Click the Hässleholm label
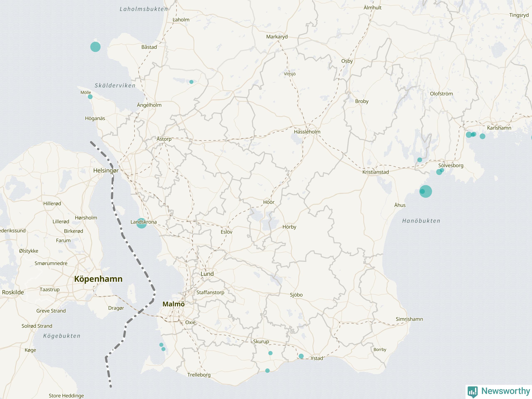Screen dimensions: 532x399 [307, 132]
